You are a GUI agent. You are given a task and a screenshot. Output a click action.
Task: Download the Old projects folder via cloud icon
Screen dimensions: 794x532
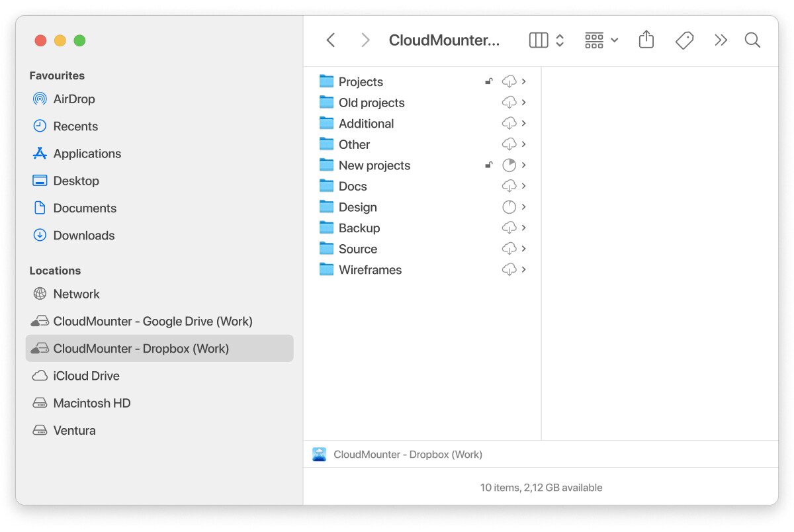pyautogui.click(x=509, y=103)
